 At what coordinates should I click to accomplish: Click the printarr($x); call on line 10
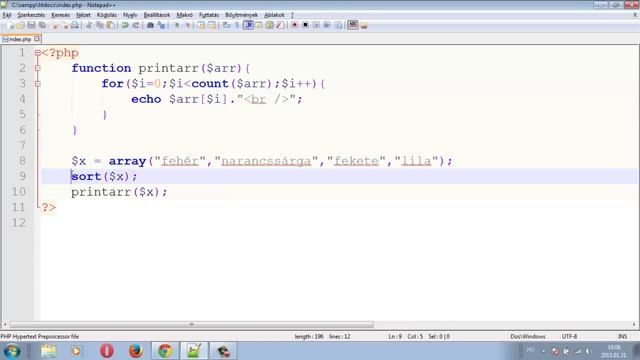[x=119, y=192]
